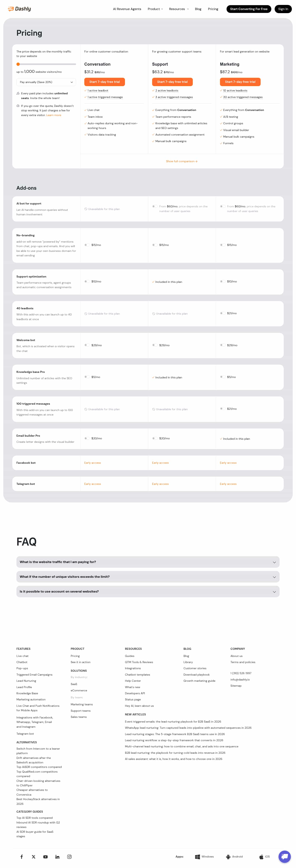Click Show full comparison link
Screen dimensions: 296x868
(182, 161)
